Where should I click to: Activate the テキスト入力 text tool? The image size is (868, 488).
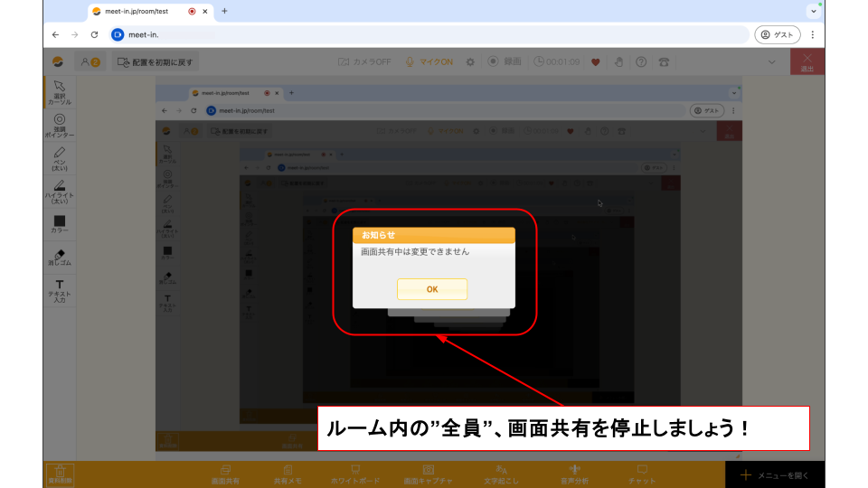[60, 290]
